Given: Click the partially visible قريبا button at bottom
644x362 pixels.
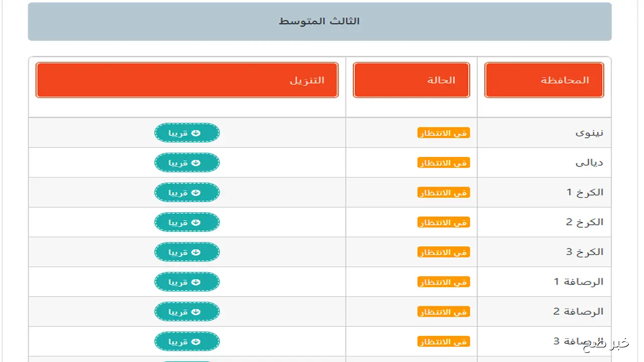Looking at the screenshot, I should 187,360.
